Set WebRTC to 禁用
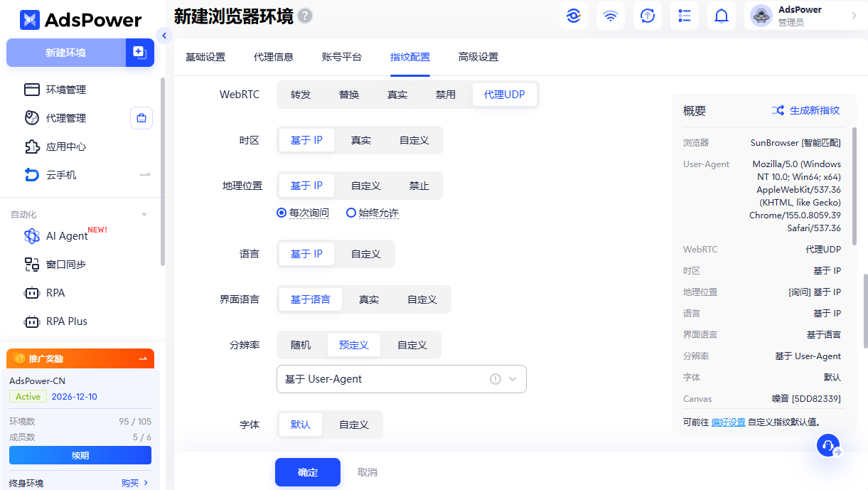868x490 pixels. [x=446, y=95]
